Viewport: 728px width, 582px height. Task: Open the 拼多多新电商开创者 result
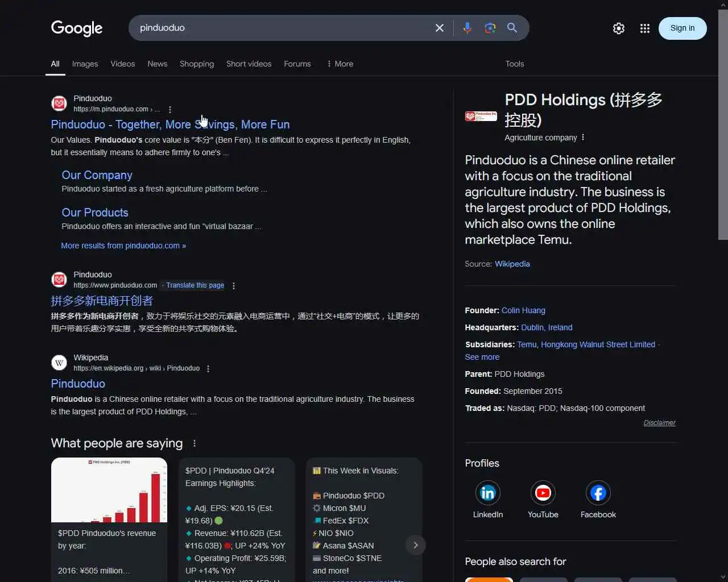click(x=102, y=301)
